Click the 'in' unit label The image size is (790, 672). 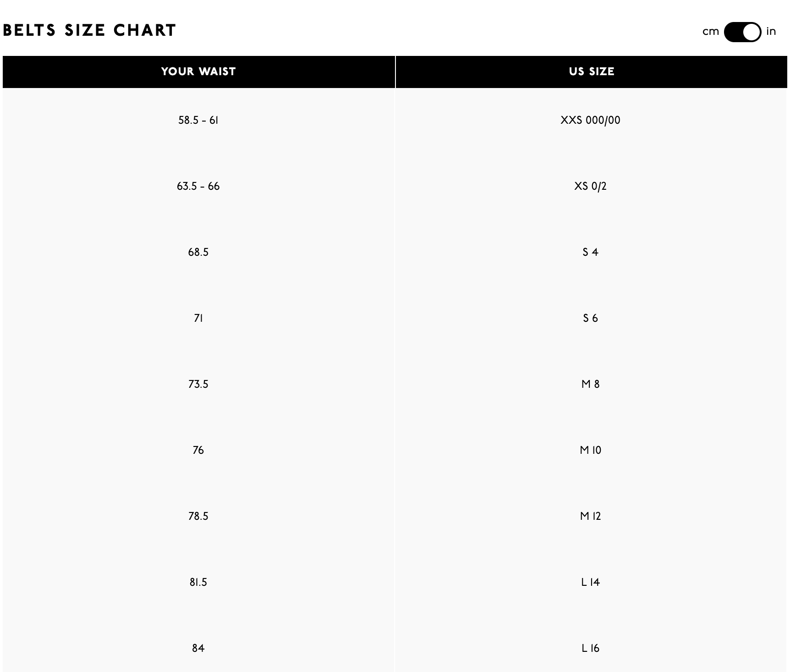tap(771, 31)
